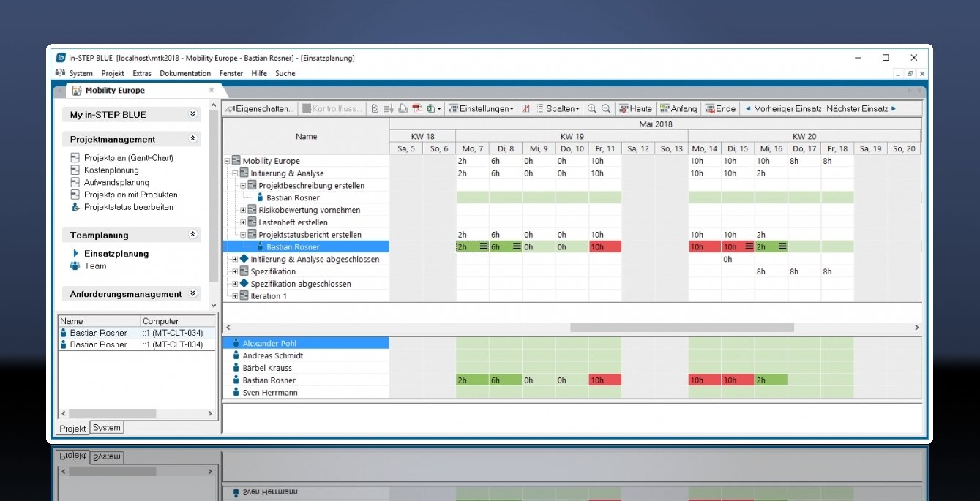Switch to the System tab at bottom

[x=107, y=428]
